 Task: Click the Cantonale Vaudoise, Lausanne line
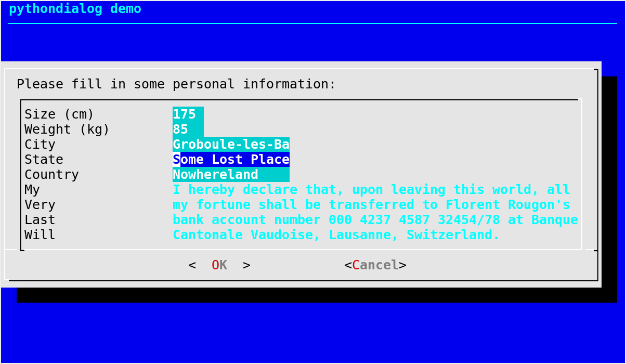(x=336, y=235)
